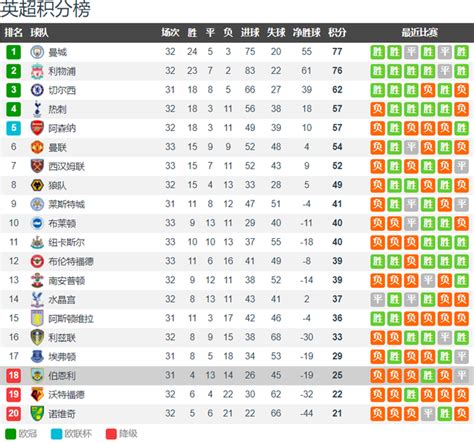
Task: Open the 西汉姆联 team name link
Action: (x=67, y=166)
